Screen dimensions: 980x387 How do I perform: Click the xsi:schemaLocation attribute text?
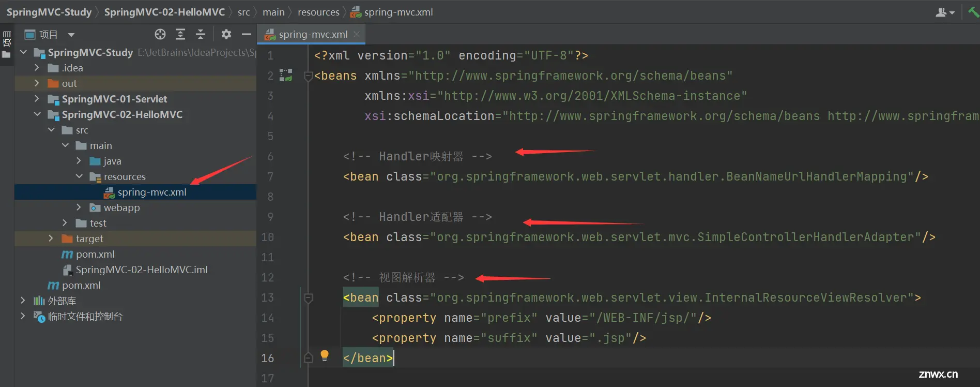point(430,116)
